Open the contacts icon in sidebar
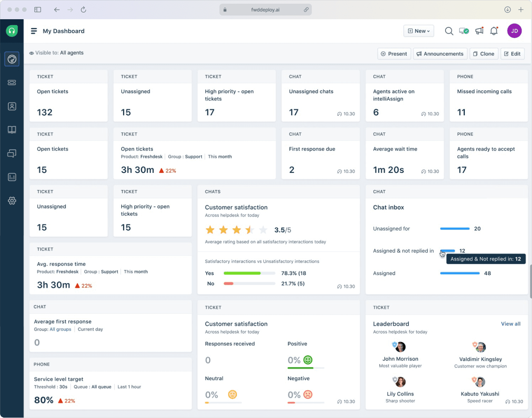The height and width of the screenshot is (418, 532). coord(12,106)
